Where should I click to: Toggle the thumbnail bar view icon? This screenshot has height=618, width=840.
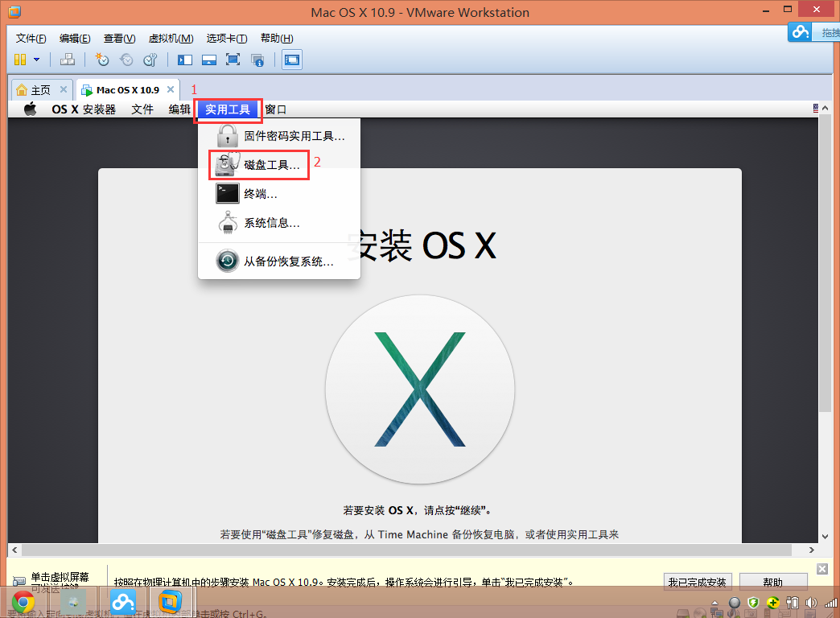coord(209,60)
